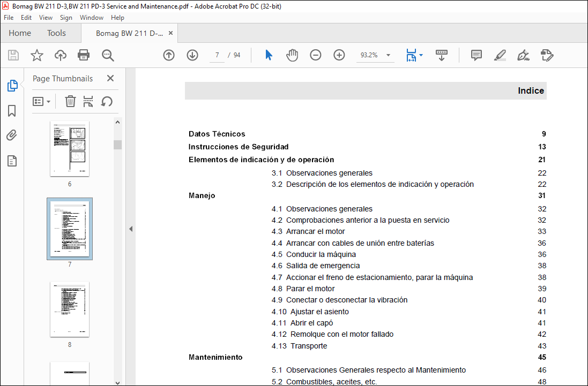Select the Highlight text tool
This screenshot has width=588, height=386.
[500, 55]
